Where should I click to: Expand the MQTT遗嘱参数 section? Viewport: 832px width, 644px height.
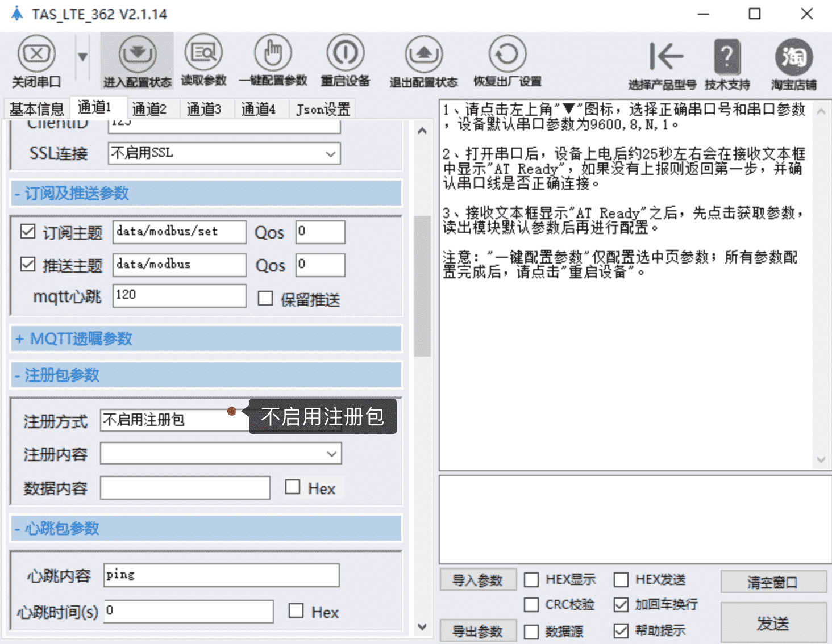click(x=206, y=338)
